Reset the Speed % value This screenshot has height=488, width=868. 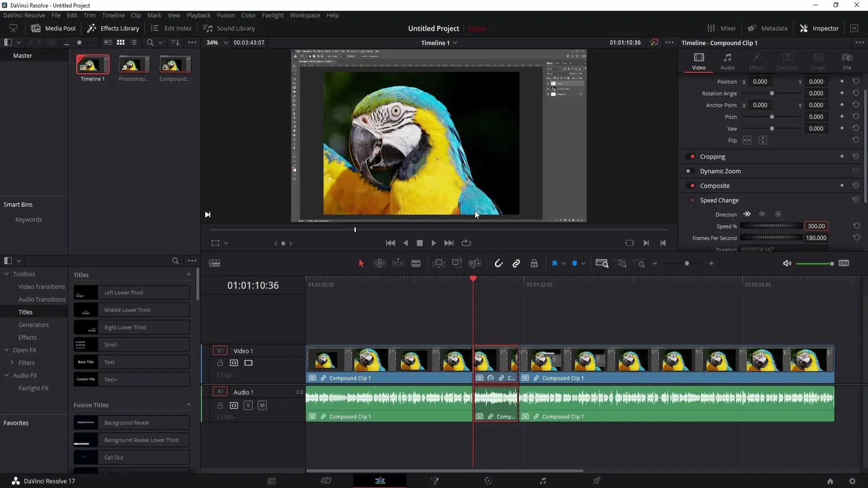[856, 225]
